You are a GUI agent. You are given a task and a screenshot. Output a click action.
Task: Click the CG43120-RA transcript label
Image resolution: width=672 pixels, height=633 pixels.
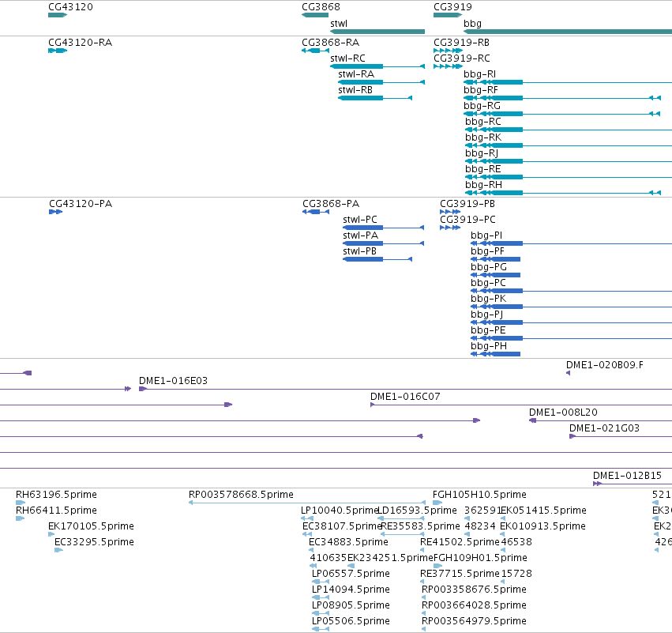80,43
